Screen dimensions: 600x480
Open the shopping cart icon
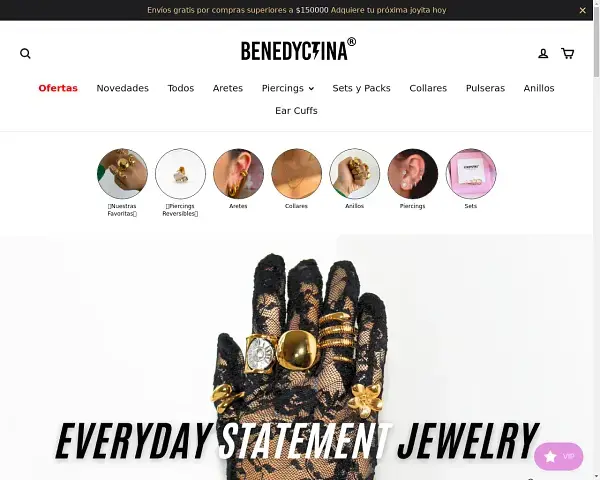point(567,53)
